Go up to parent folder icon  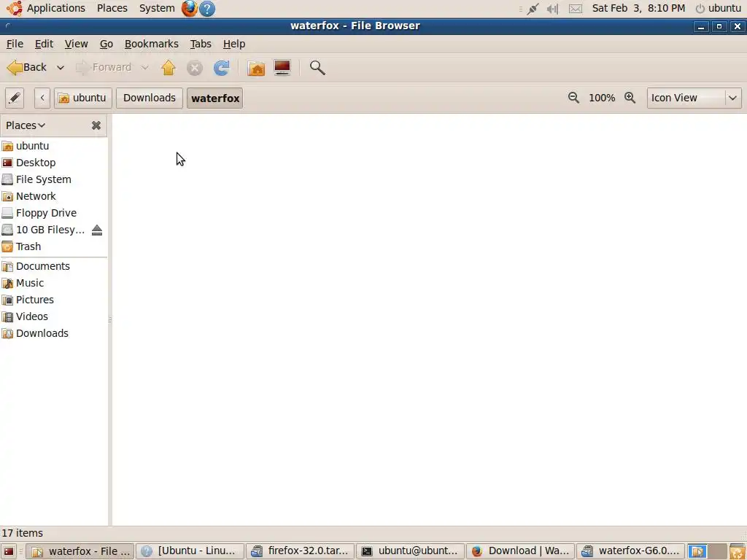[169, 68]
